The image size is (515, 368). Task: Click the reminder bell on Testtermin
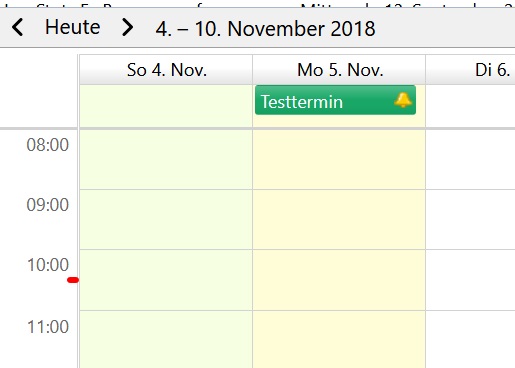[x=403, y=100]
